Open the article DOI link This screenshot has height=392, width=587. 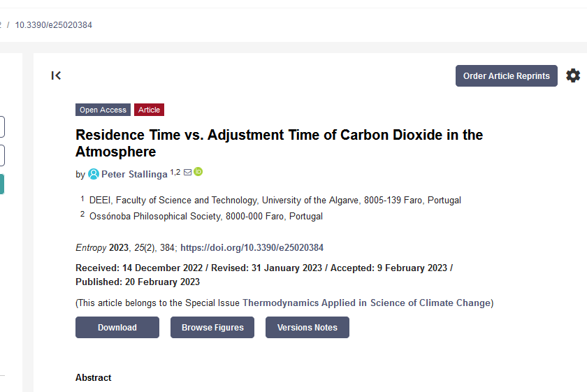252,247
